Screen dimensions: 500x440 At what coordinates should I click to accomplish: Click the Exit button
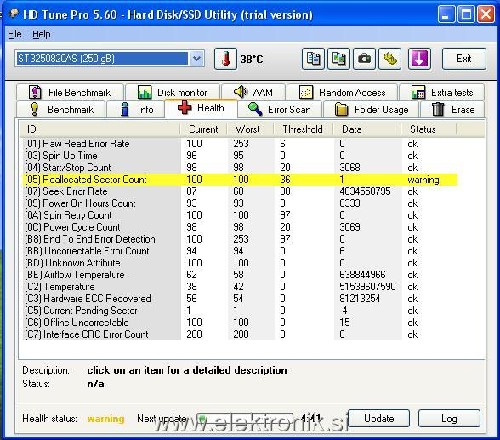coord(464,59)
